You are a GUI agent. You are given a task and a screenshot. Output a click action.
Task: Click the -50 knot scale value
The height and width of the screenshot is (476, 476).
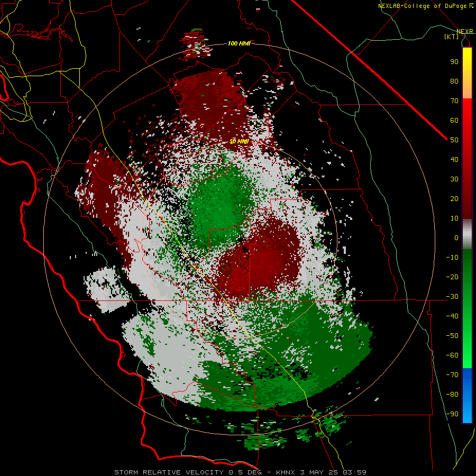click(x=452, y=336)
